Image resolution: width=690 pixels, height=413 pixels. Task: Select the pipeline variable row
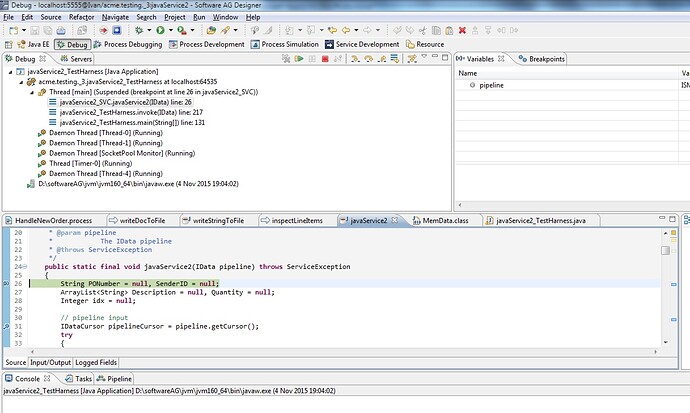pyautogui.click(x=572, y=85)
